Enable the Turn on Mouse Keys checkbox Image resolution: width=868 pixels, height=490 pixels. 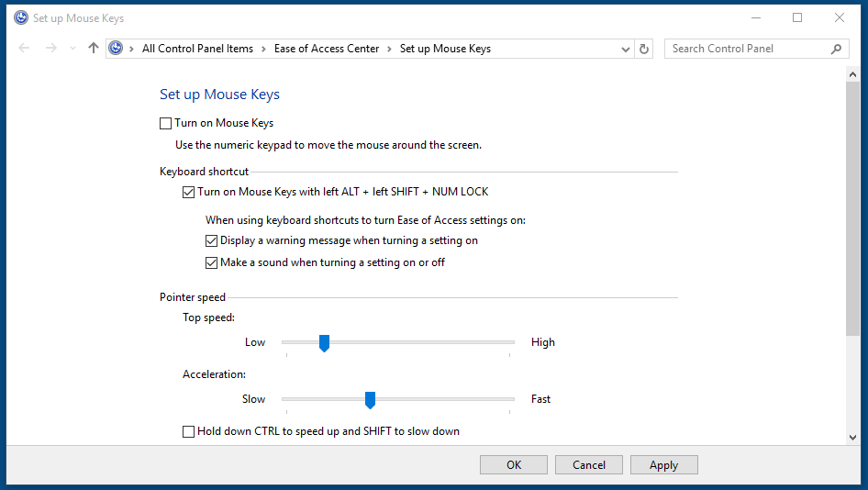(x=165, y=123)
